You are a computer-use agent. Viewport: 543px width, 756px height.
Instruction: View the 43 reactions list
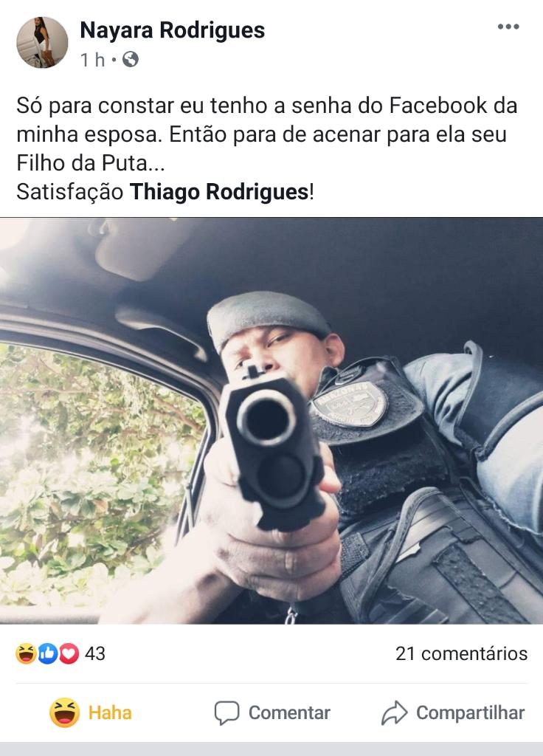95,654
